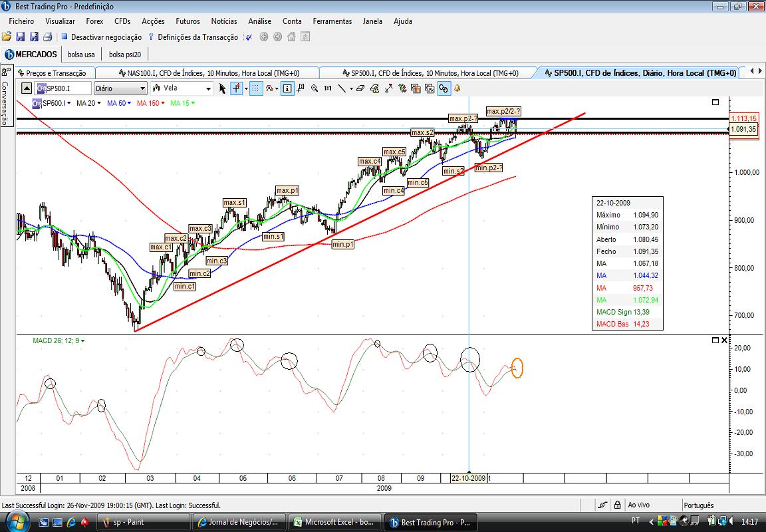Expand the MA 50 indicator menu
This screenshot has height=532, width=766.
[x=119, y=103]
